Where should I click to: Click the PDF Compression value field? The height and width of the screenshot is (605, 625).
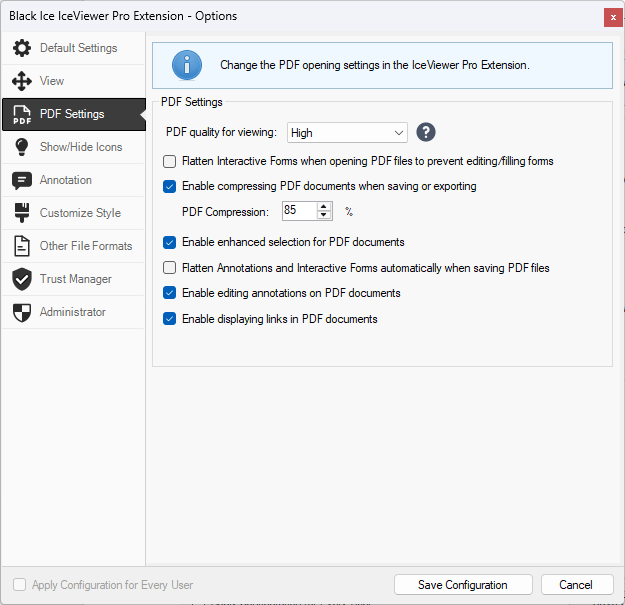(300, 210)
